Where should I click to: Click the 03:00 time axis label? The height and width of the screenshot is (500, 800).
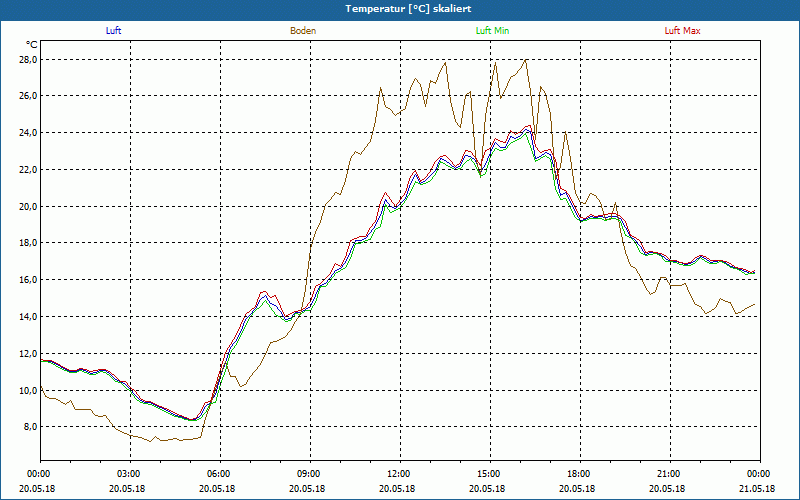131,474
